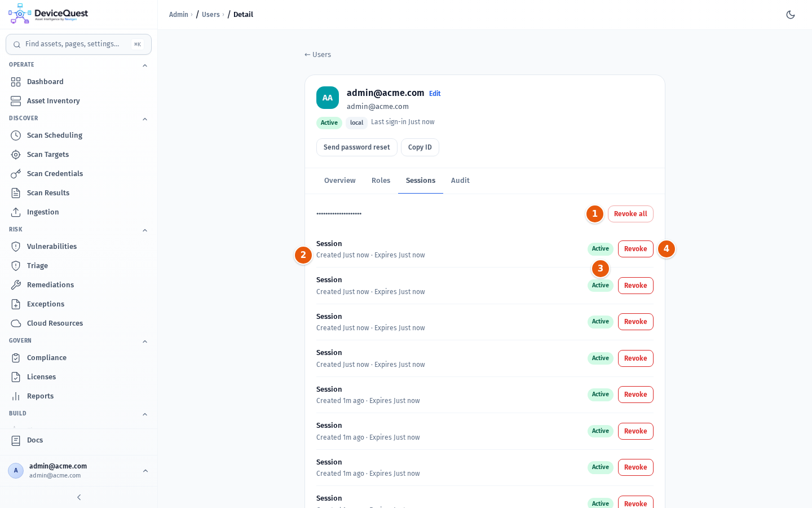Open Licenses file-check icon

(x=16, y=377)
